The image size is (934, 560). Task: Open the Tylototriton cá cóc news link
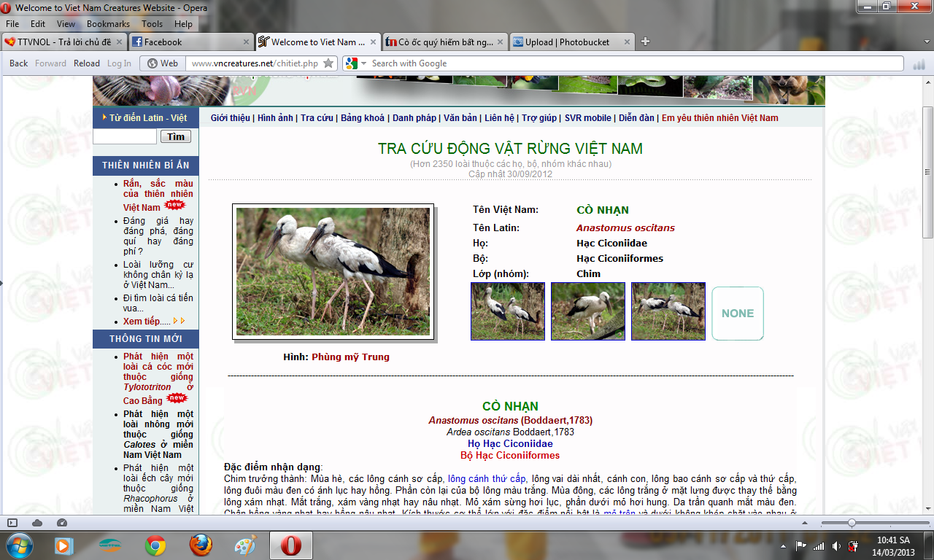(158, 378)
